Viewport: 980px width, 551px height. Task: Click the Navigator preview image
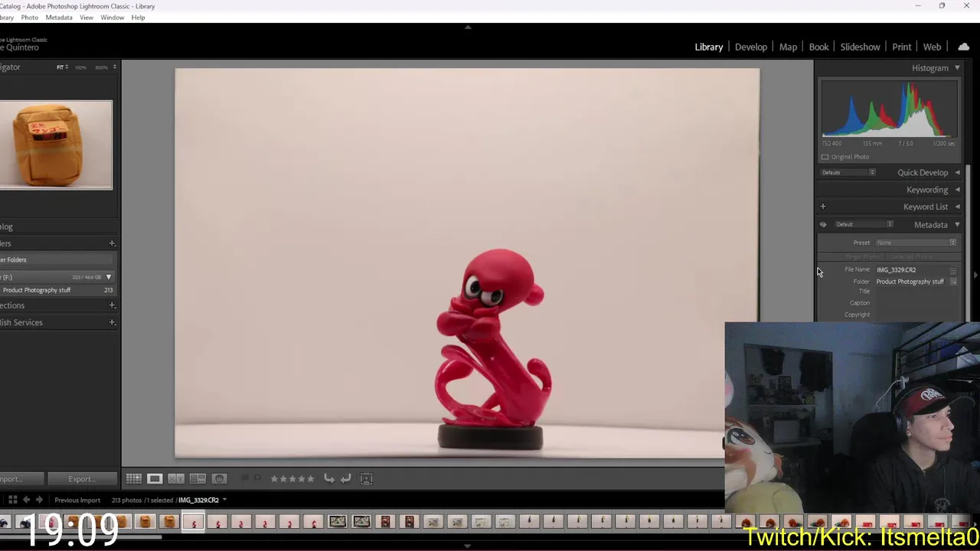pos(56,145)
